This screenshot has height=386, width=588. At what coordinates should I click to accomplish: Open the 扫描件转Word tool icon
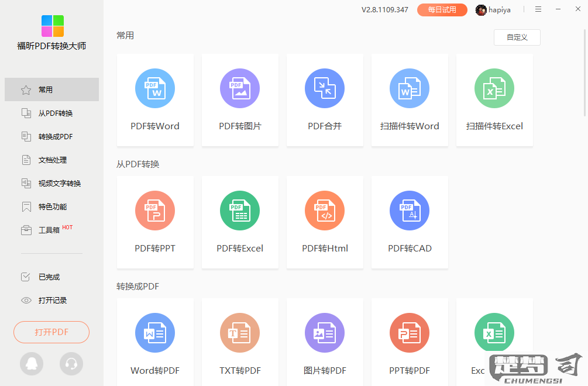pos(410,88)
